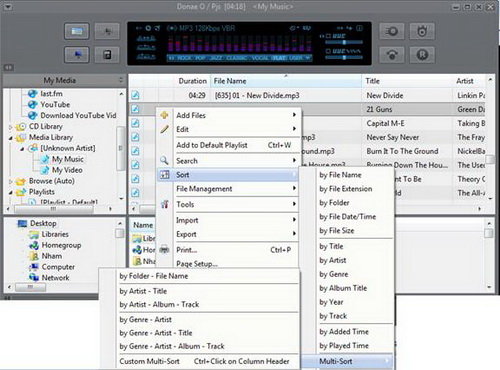
Task: Click the tools icon beside Tools entry
Action: [164, 204]
